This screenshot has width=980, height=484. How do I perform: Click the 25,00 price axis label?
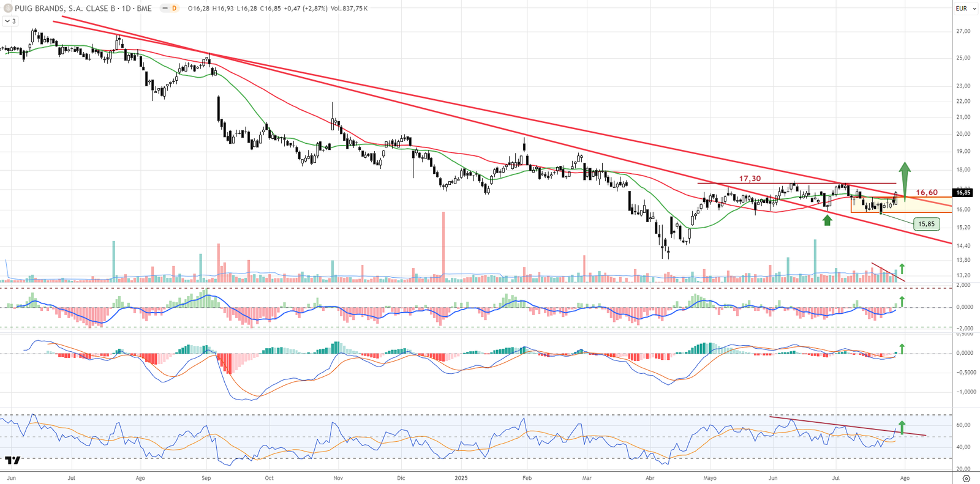tap(963, 58)
